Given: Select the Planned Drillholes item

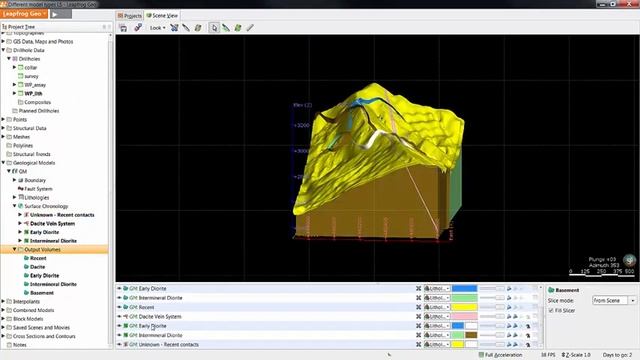Looking at the screenshot, I should 39,111.
